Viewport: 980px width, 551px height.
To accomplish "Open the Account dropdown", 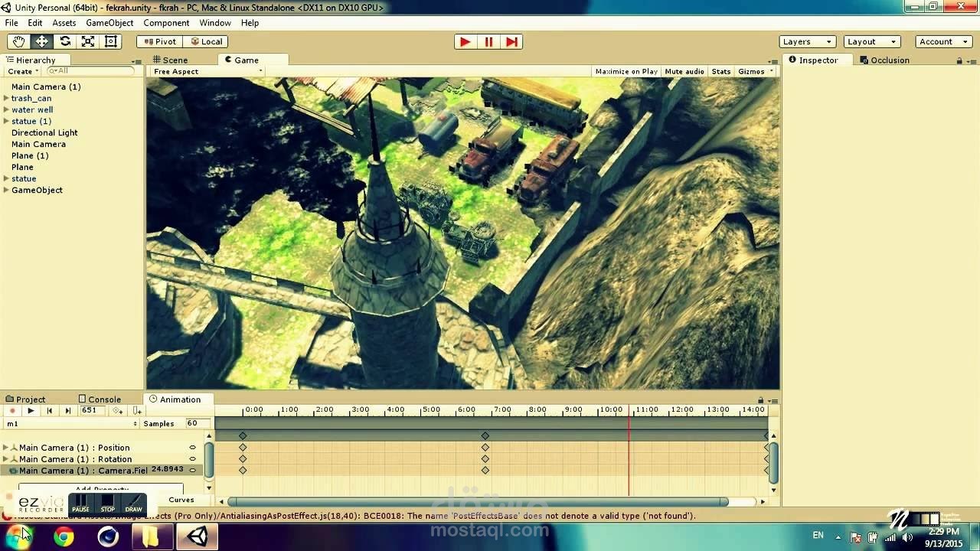I will pos(944,41).
